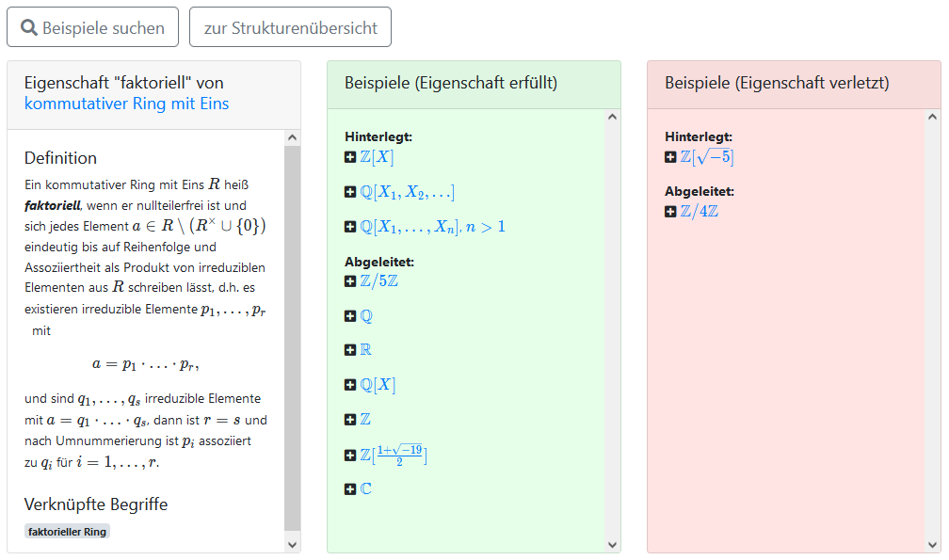Click the scroll-up arrow in the fulfilled examples panel

point(612,118)
